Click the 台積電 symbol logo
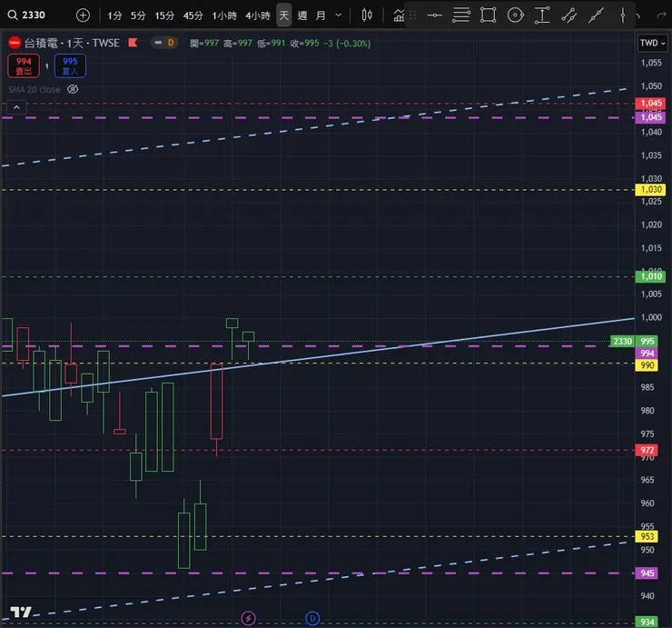 15,43
